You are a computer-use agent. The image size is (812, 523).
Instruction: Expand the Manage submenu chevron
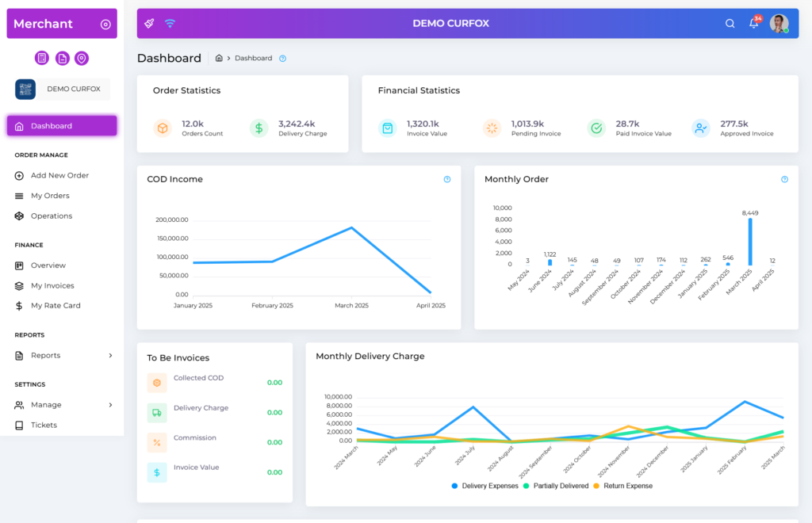[x=110, y=405]
